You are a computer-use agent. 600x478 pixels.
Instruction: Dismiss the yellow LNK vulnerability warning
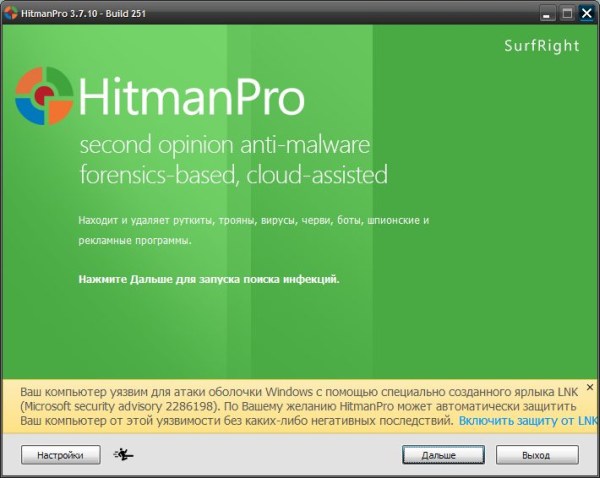click(590, 387)
